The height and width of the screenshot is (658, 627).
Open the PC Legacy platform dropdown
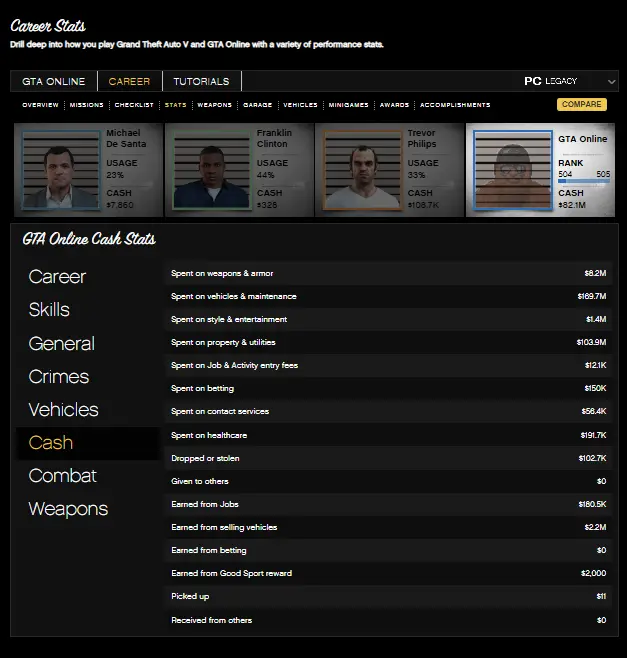(x=569, y=81)
